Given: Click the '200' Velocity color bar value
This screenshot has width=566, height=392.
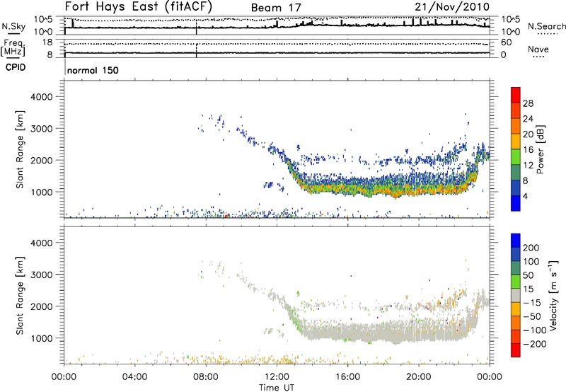Looking at the screenshot, I should 531,248.
